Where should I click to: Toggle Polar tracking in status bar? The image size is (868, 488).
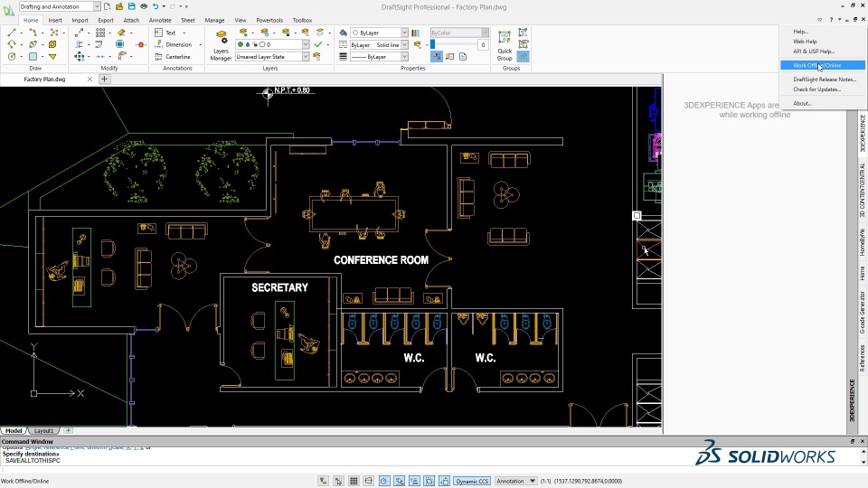pos(383,481)
